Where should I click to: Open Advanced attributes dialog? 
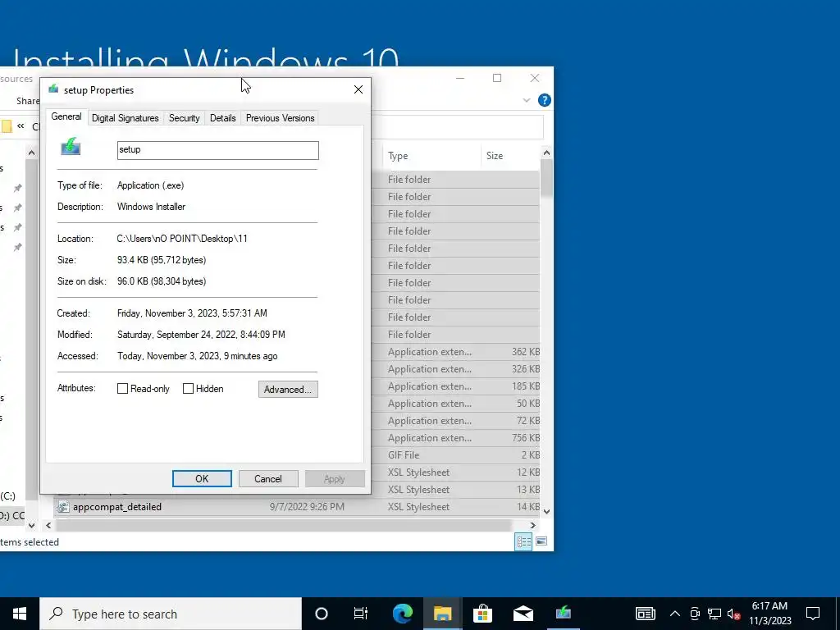[288, 390]
